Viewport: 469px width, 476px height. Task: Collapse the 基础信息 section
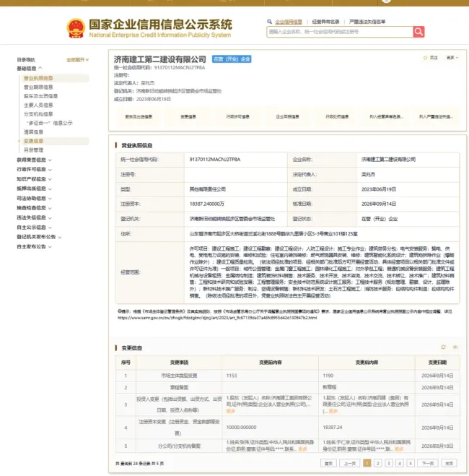[x=29, y=69]
